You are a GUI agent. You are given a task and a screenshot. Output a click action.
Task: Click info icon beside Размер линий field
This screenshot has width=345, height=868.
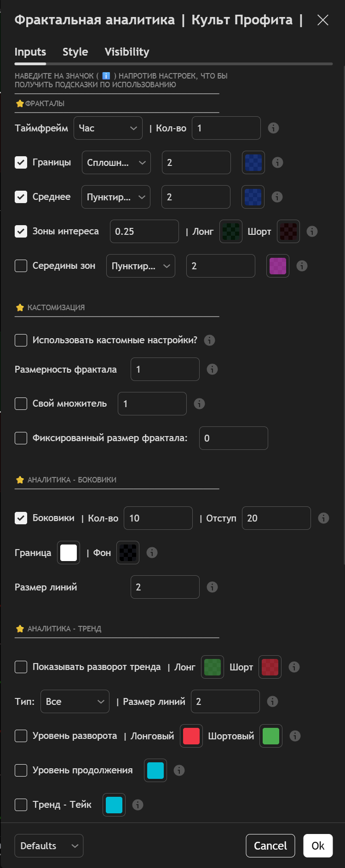click(212, 587)
